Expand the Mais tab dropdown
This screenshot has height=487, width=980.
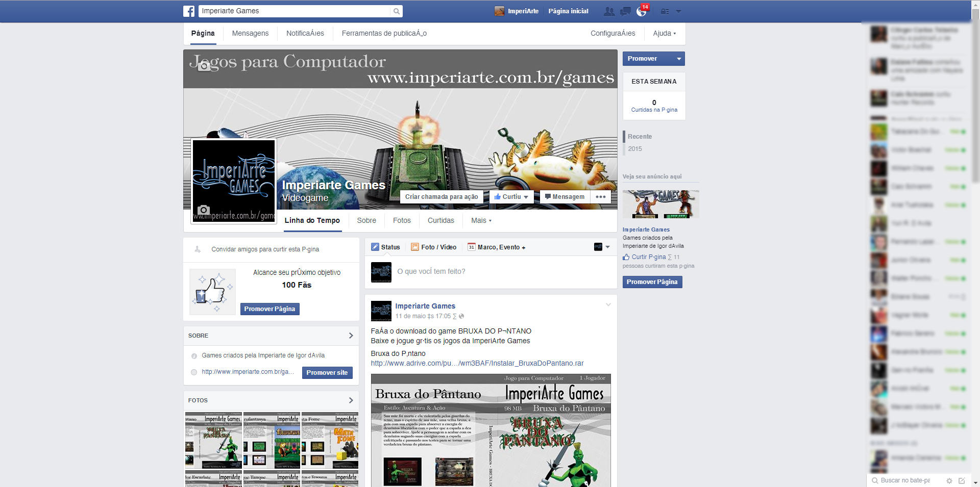pos(481,221)
